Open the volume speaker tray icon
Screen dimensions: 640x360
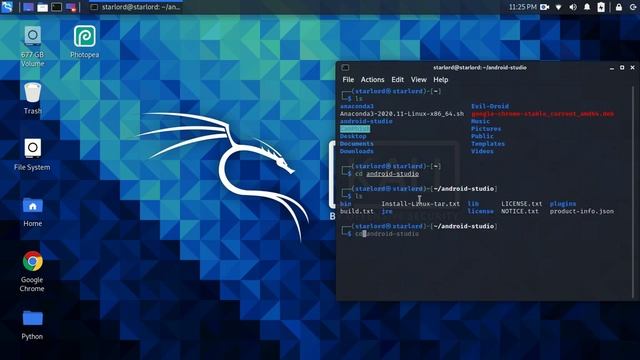(573, 7)
